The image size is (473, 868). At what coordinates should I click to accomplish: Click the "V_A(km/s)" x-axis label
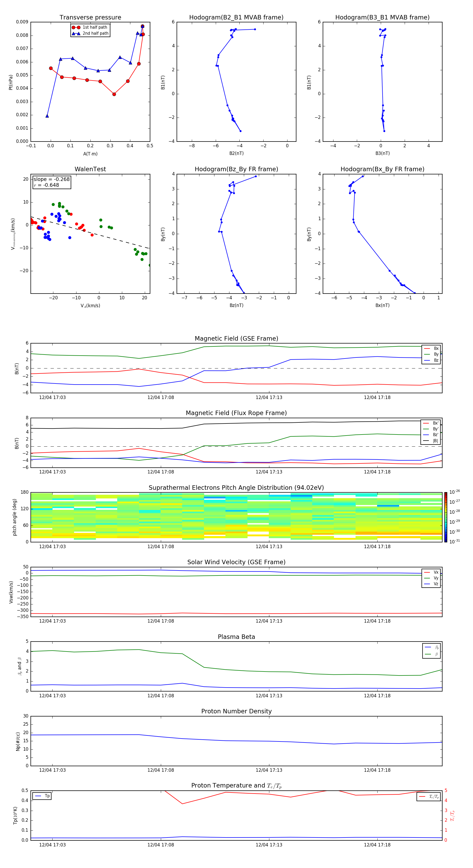[x=90, y=306]
